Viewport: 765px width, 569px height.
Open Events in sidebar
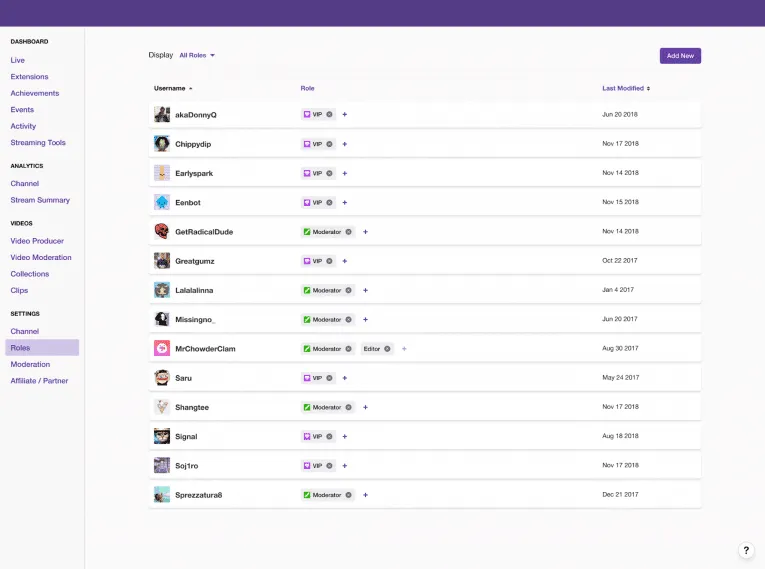pos(22,110)
